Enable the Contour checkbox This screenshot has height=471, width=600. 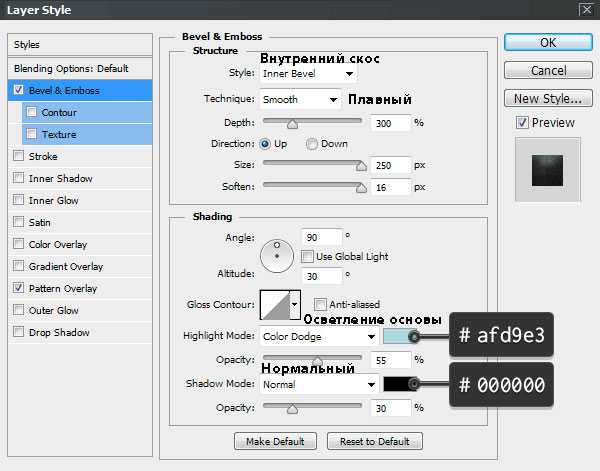point(32,112)
